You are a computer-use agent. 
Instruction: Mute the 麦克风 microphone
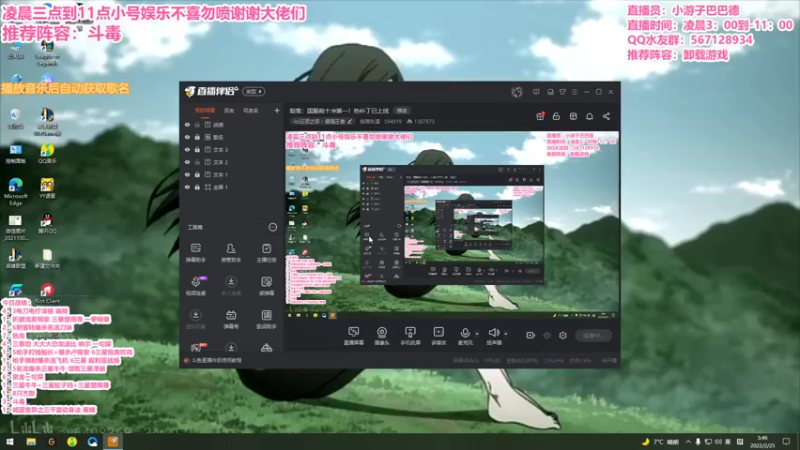(x=465, y=336)
